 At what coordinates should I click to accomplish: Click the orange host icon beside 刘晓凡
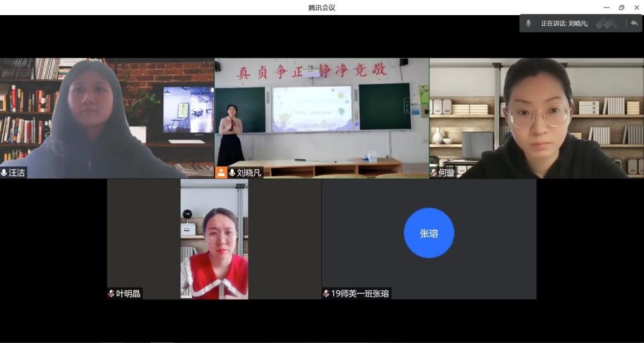click(x=221, y=172)
